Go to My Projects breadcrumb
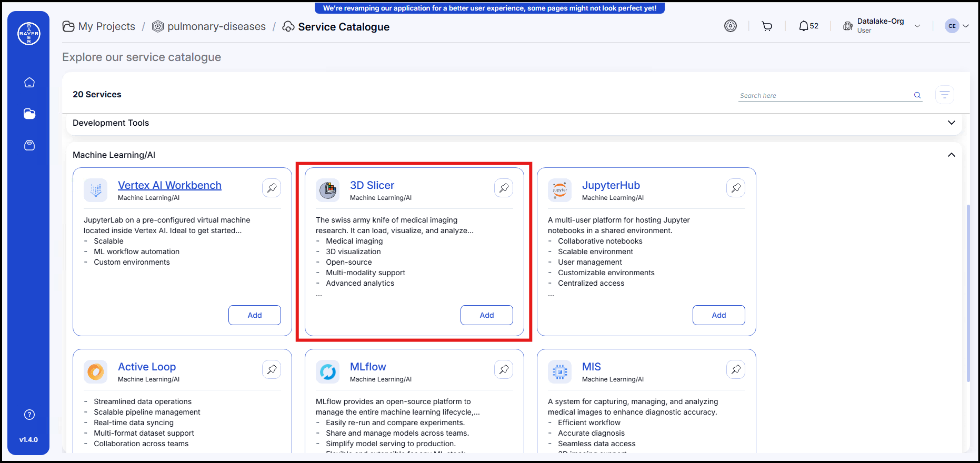980x463 pixels. click(x=106, y=26)
